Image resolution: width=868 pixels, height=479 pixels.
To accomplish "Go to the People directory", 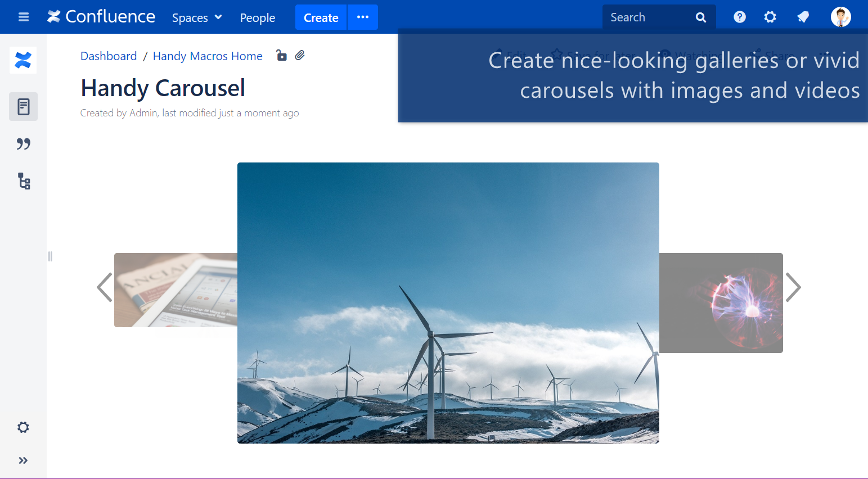I will pyautogui.click(x=257, y=17).
